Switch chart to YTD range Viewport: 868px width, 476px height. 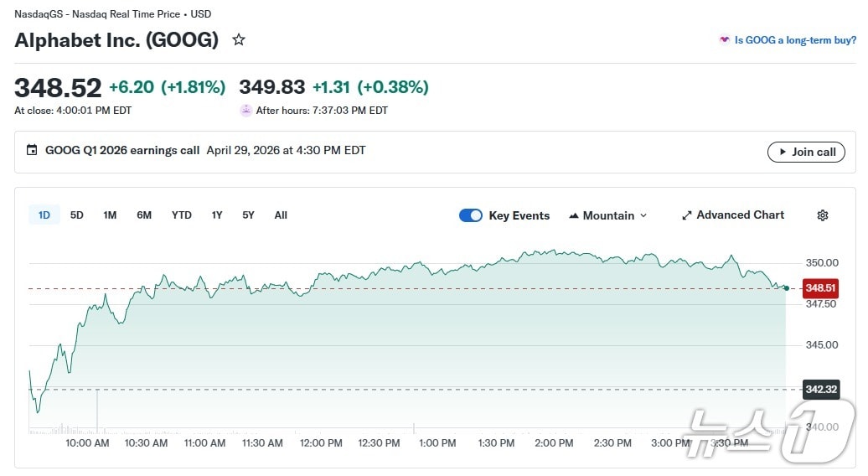(182, 215)
